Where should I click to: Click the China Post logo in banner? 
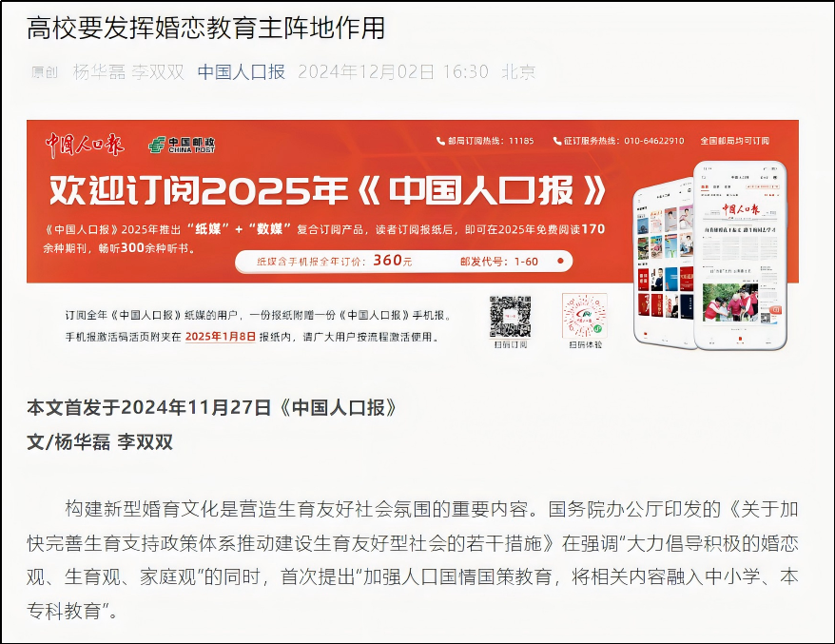(182, 145)
